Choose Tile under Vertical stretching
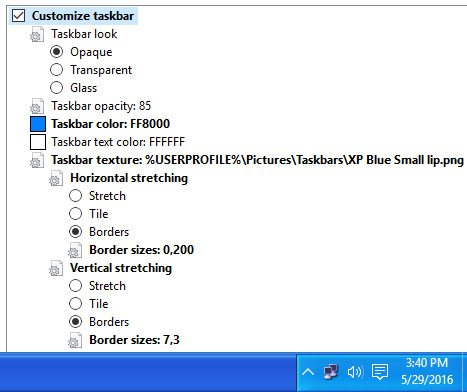Image resolution: width=467 pixels, height=392 pixels. (75, 304)
